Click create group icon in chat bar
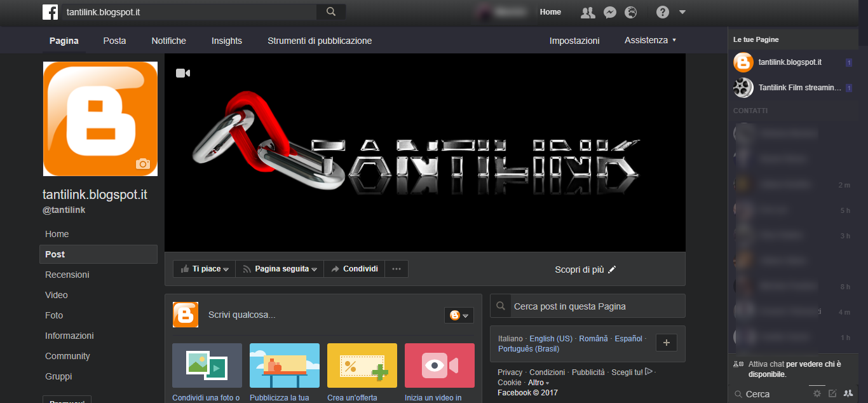This screenshot has width=868, height=403. pyautogui.click(x=848, y=393)
